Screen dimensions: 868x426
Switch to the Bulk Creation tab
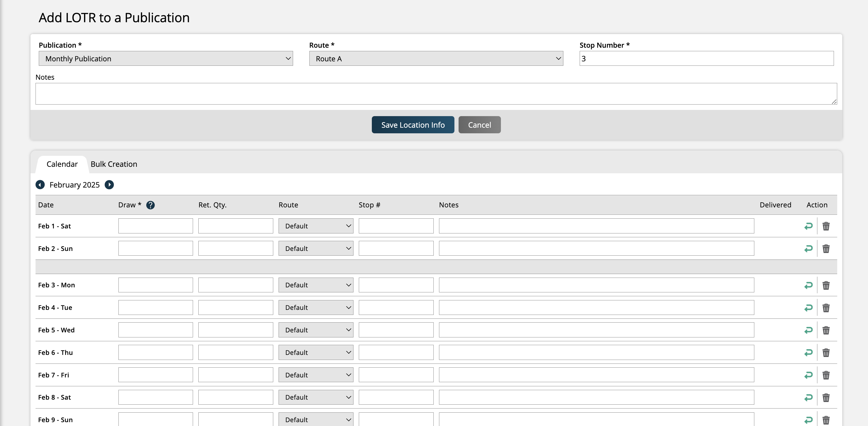point(114,164)
